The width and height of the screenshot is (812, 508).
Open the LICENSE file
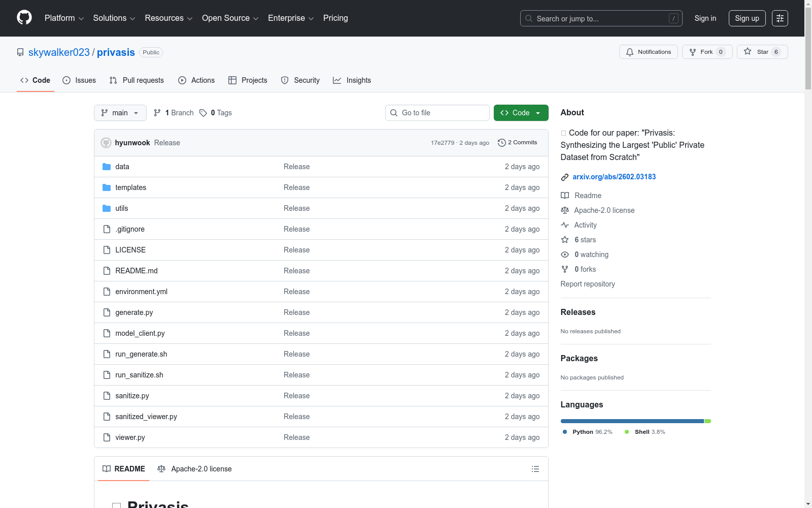(130, 250)
